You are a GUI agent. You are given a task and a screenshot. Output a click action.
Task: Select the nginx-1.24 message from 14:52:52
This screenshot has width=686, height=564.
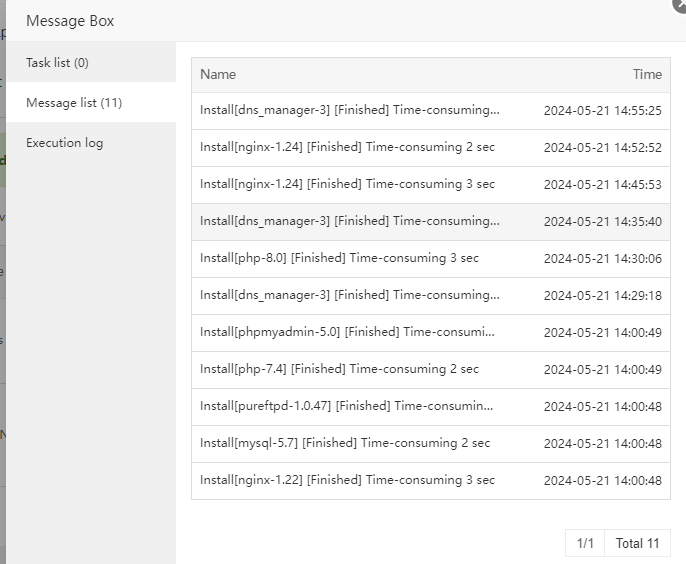tap(347, 147)
